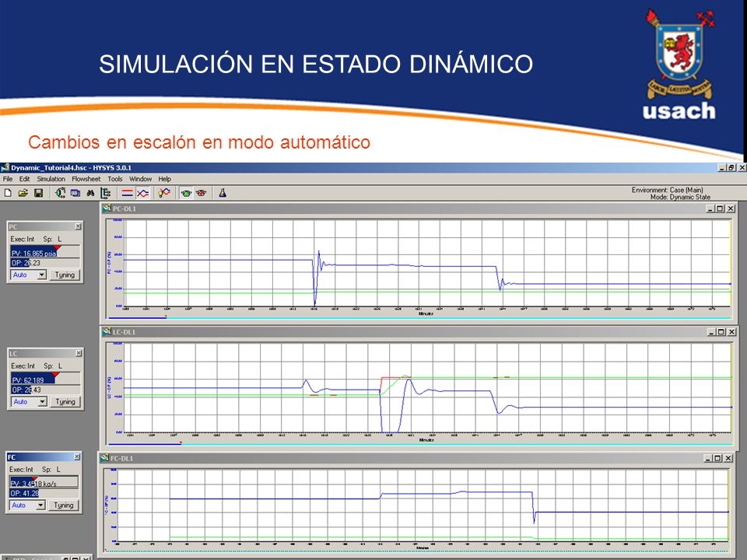Open the PFD view toolbar icon

[60, 193]
